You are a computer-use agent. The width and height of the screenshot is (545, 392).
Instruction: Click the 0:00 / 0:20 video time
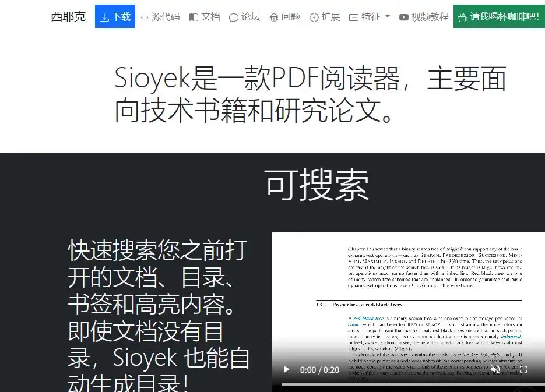pos(319,370)
